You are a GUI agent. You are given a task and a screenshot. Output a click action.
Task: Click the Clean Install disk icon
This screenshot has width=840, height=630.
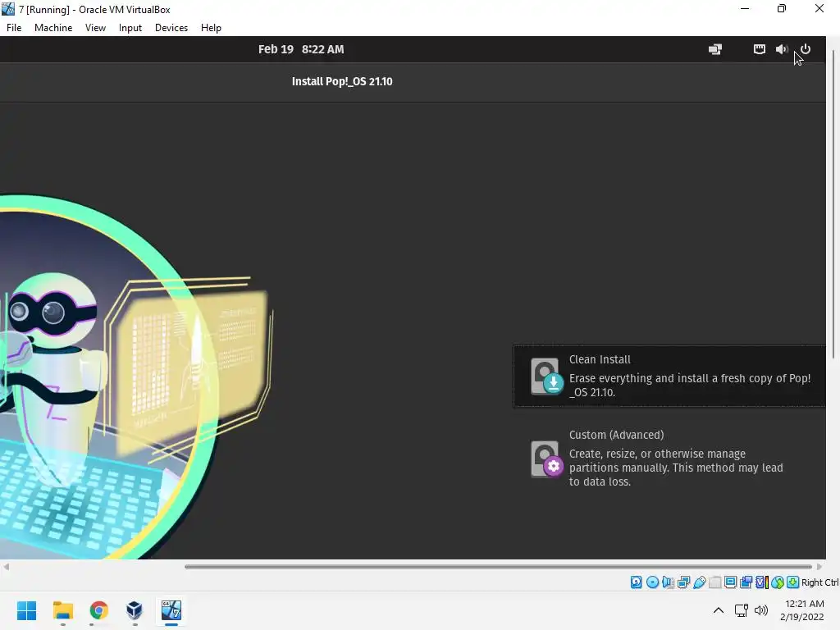pyautogui.click(x=547, y=377)
